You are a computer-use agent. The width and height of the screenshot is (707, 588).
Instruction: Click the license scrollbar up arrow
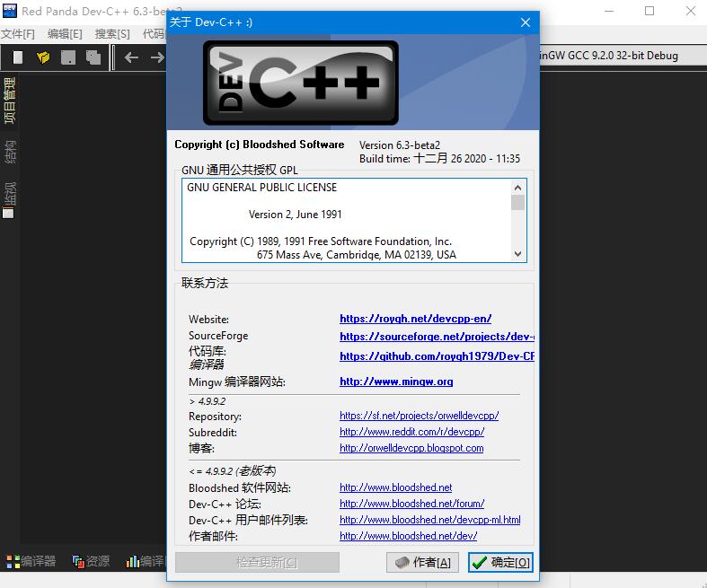pos(518,188)
